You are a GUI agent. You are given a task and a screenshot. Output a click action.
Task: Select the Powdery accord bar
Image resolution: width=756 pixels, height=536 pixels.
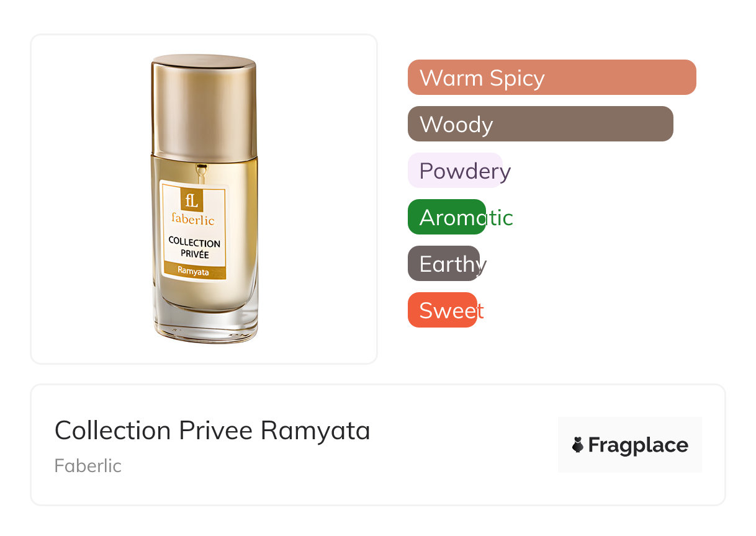(x=455, y=171)
